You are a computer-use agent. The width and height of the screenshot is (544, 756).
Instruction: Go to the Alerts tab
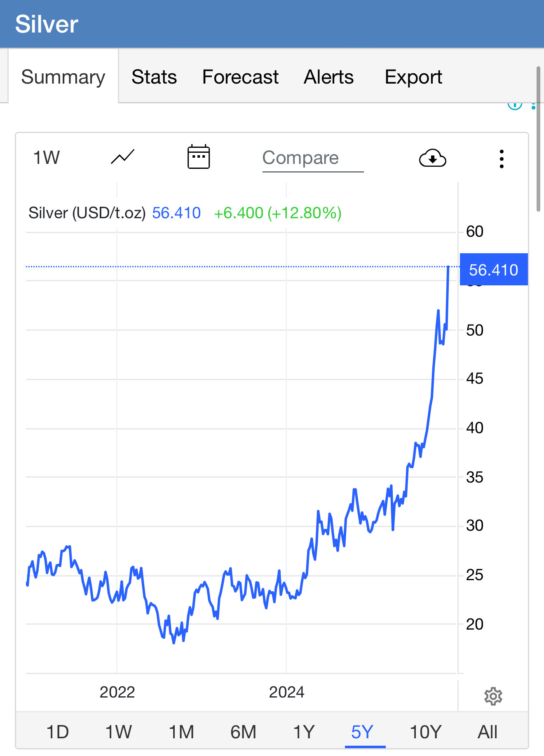pos(329,77)
